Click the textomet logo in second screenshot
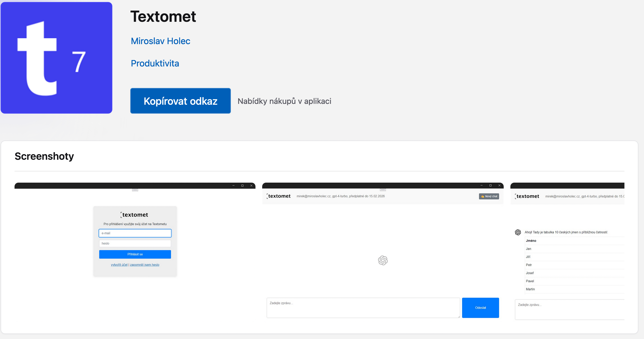Image resolution: width=644 pixels, height=339 pixels. coord(279,196)
